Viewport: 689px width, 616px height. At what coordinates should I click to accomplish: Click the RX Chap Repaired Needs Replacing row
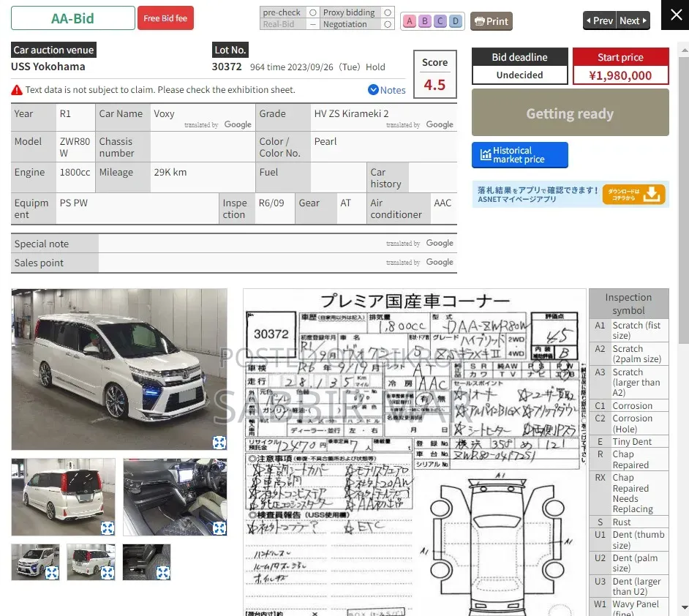[629, 493]
